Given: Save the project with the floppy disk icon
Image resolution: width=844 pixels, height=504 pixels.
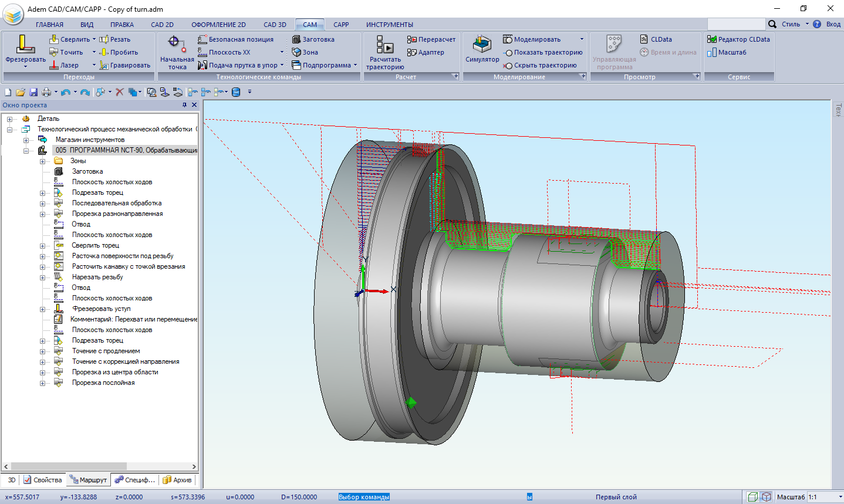Looking at the screenshot, I should coord(33,92).
